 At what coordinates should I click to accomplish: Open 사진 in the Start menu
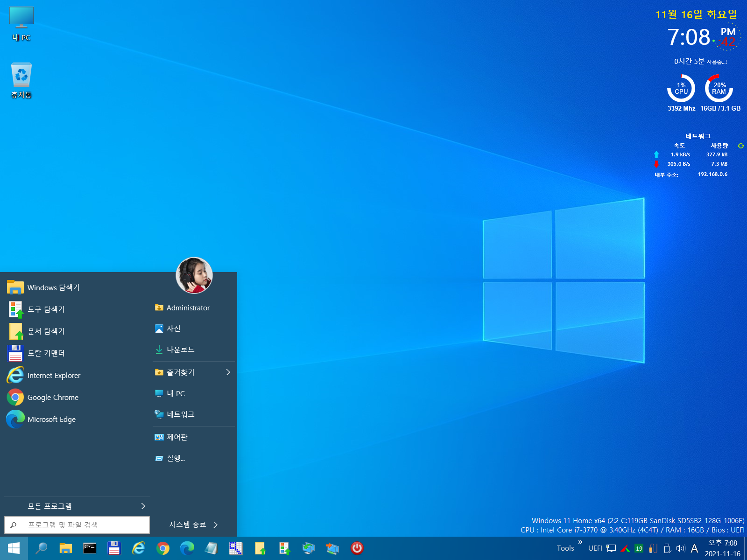pyautogui.click(x=194, y=329)
